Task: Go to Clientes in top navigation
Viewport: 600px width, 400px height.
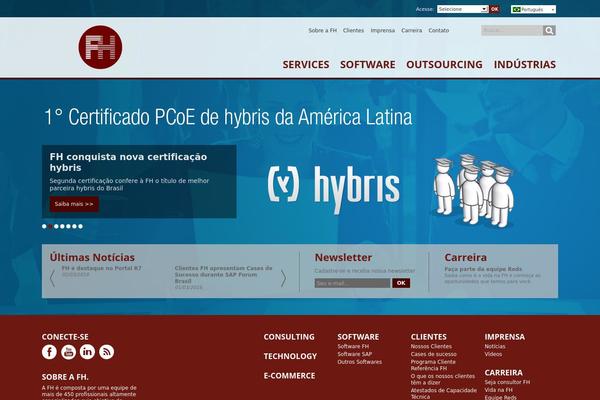Action: pos(353,30)
